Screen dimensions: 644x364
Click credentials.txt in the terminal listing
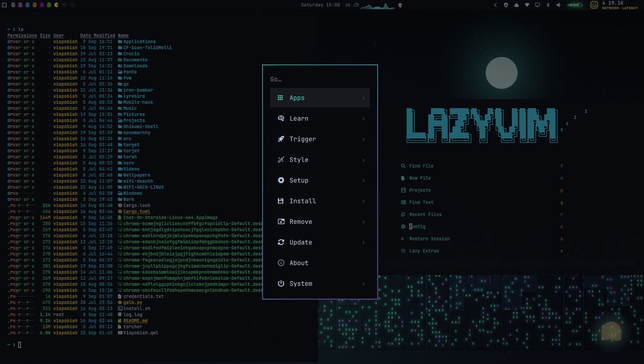coord(143,296)
